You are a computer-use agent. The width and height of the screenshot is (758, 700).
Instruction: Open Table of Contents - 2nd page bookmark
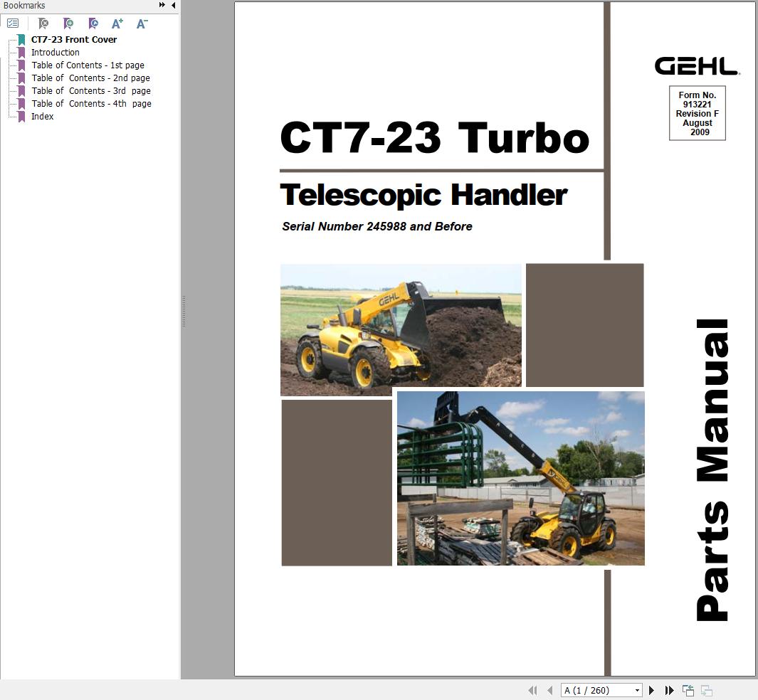pos(91,78)
